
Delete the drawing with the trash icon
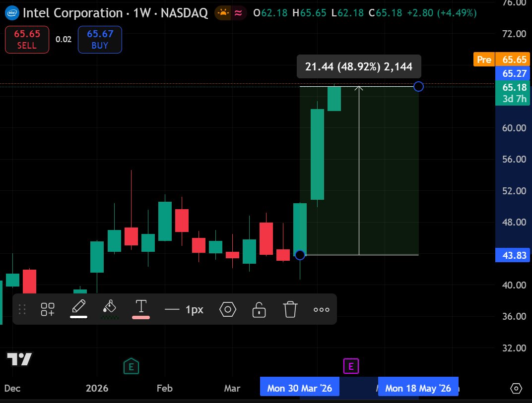coord(290,309)
